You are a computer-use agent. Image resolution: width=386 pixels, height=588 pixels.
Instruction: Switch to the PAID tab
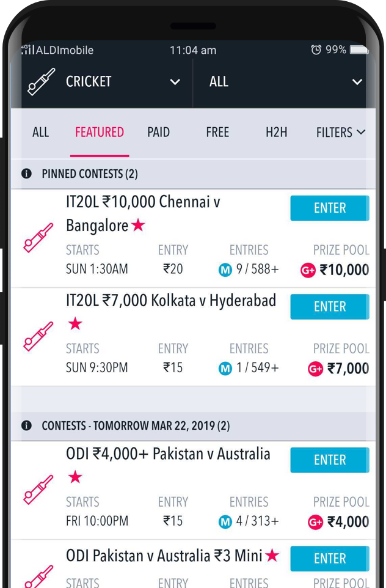coord(158,133)
